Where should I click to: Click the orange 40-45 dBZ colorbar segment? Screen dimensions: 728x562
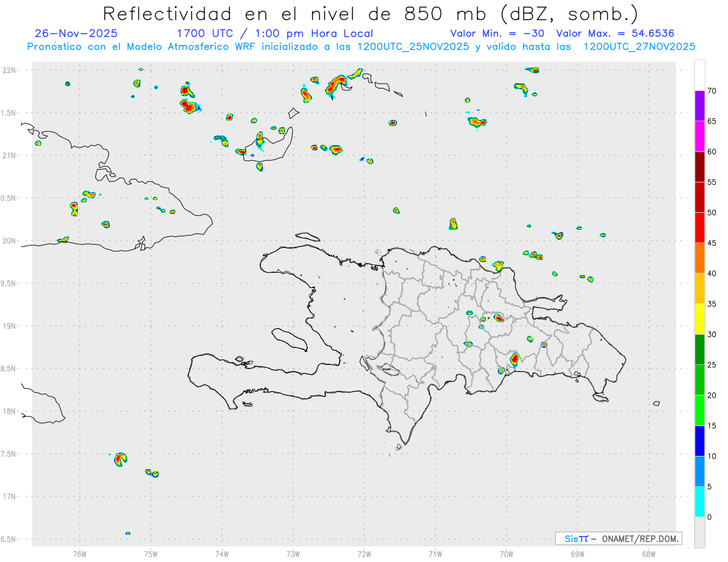point(699,258)
